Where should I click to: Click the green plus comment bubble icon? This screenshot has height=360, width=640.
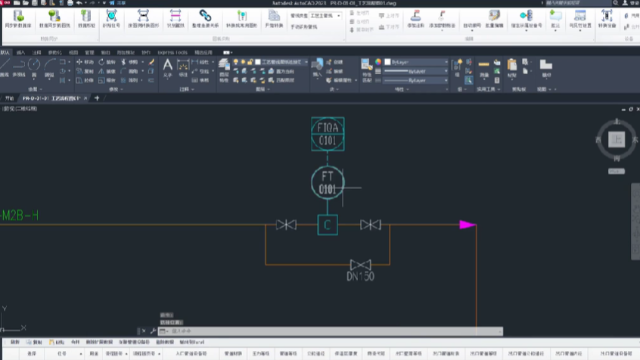(x=556, y=16)
